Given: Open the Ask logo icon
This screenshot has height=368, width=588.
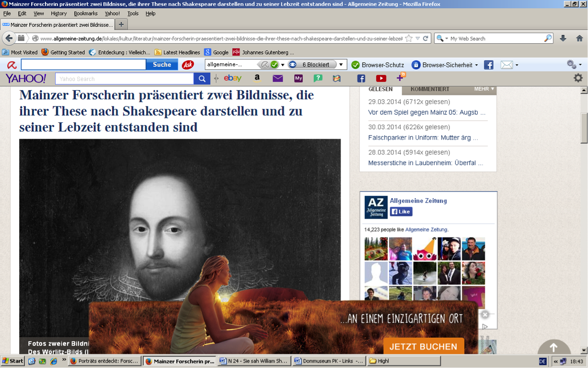Looking at the screenshot, I should point(188,65).
